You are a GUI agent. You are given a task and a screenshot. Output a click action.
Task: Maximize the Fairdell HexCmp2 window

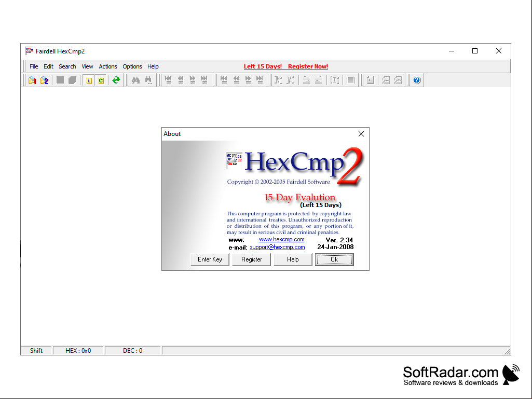point(475,51)
